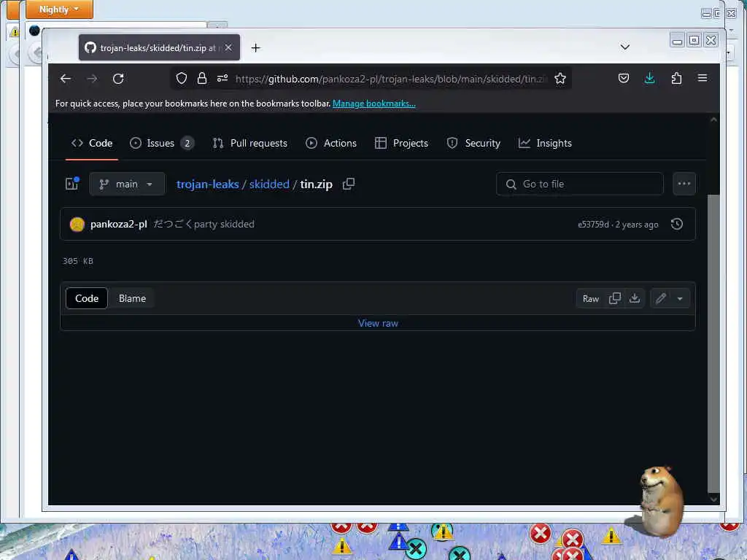Open the Issues tab
Image resolution: width=747 pixels, height=560 pixels.
[x=161, y=143]
